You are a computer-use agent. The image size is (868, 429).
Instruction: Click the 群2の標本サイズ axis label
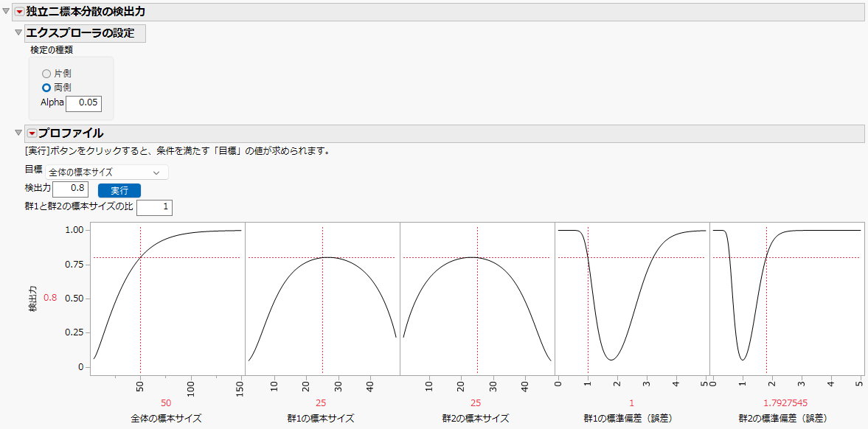click(x=477, y=419)
